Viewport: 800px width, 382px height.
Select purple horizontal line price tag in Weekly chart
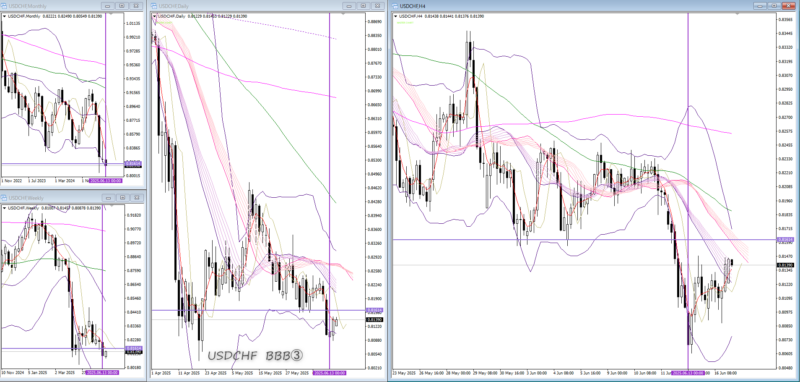pos(135,348)
